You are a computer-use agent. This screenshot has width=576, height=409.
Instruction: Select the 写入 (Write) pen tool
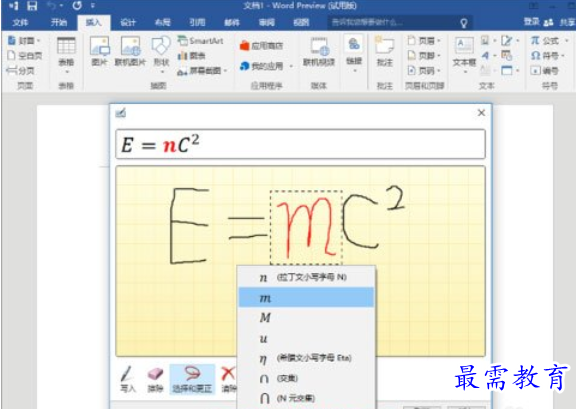point(127,379)
